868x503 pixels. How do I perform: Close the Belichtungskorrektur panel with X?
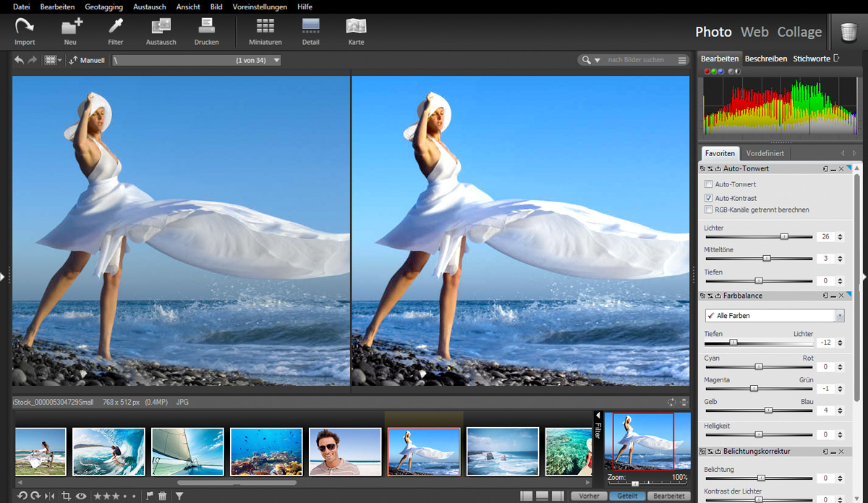(841, 451)
